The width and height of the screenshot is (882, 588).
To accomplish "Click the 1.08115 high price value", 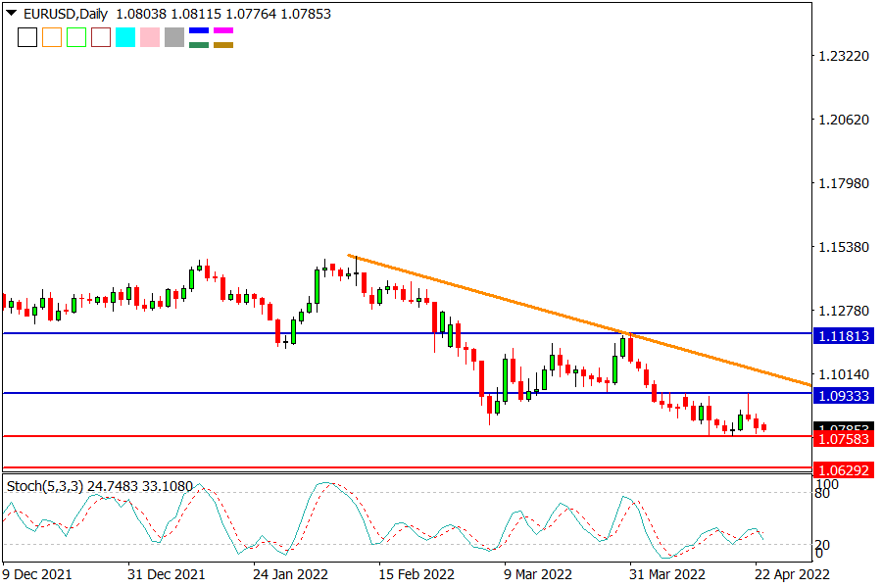I will pos(196,14).
